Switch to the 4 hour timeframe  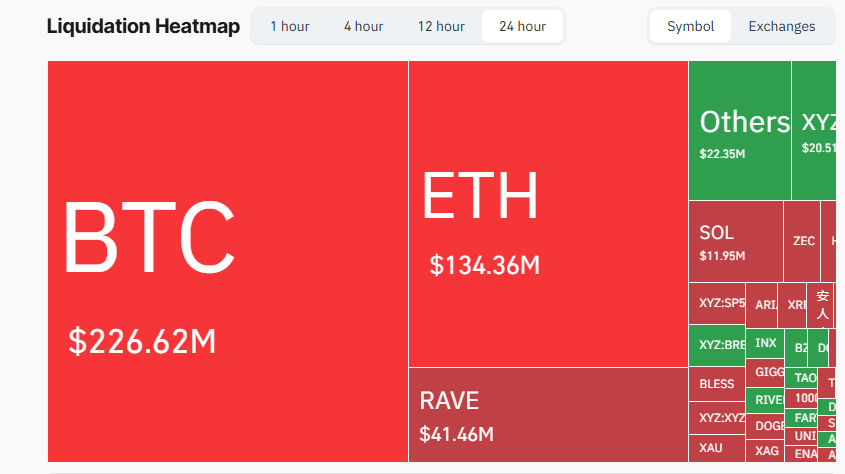coord(363,26)
